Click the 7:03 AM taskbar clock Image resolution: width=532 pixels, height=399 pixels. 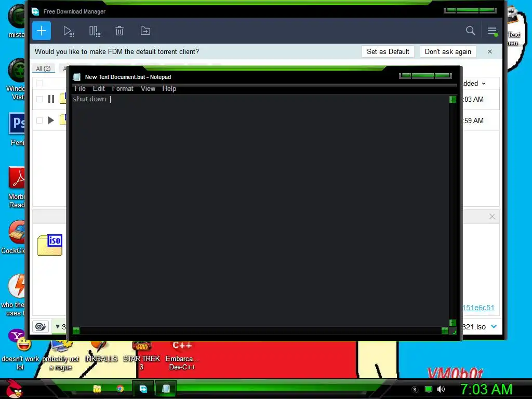486,389
